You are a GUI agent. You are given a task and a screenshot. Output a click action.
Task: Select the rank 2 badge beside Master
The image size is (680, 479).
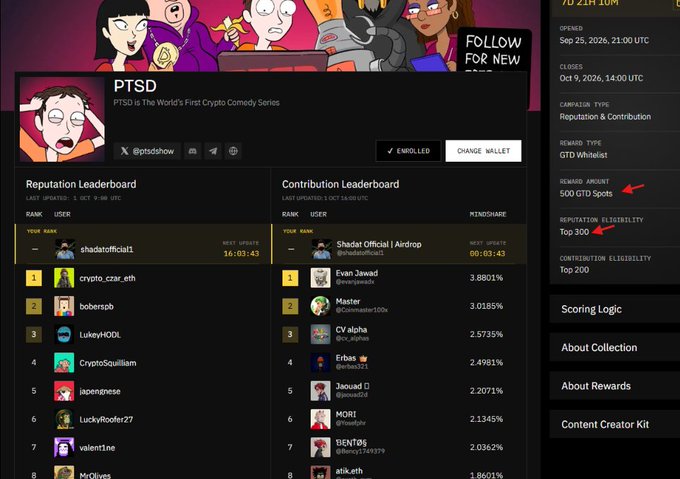(290, 306)
